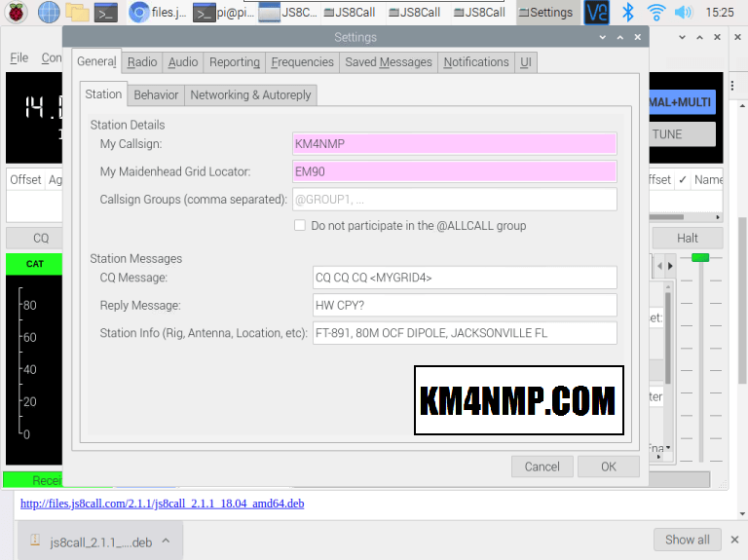Screen dimensions: 748x560
Task: Toggle 'Do not participate in @ALLCALL group'
Action: [300, 226]
